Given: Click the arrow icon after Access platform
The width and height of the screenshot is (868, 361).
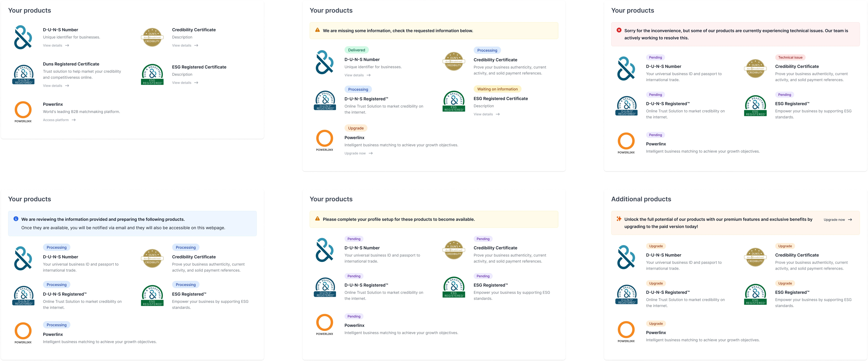Looking at the screenshot, I should coord(73,120).
